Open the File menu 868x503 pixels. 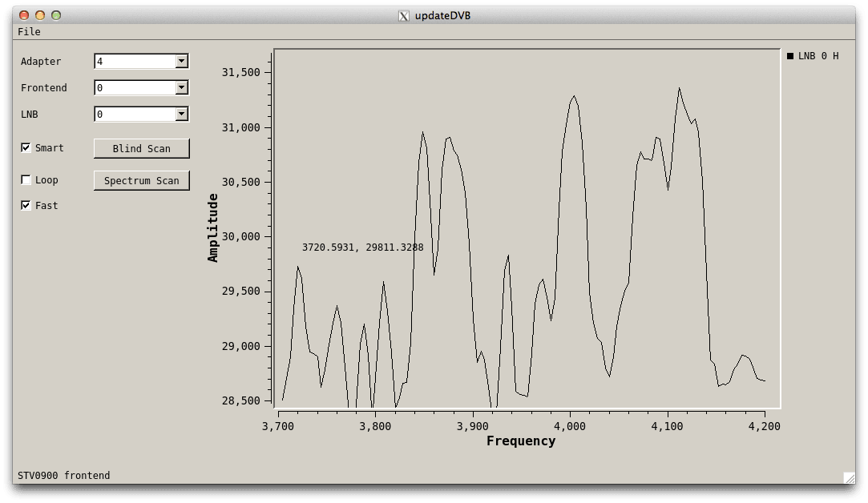(x=29, y=32)
